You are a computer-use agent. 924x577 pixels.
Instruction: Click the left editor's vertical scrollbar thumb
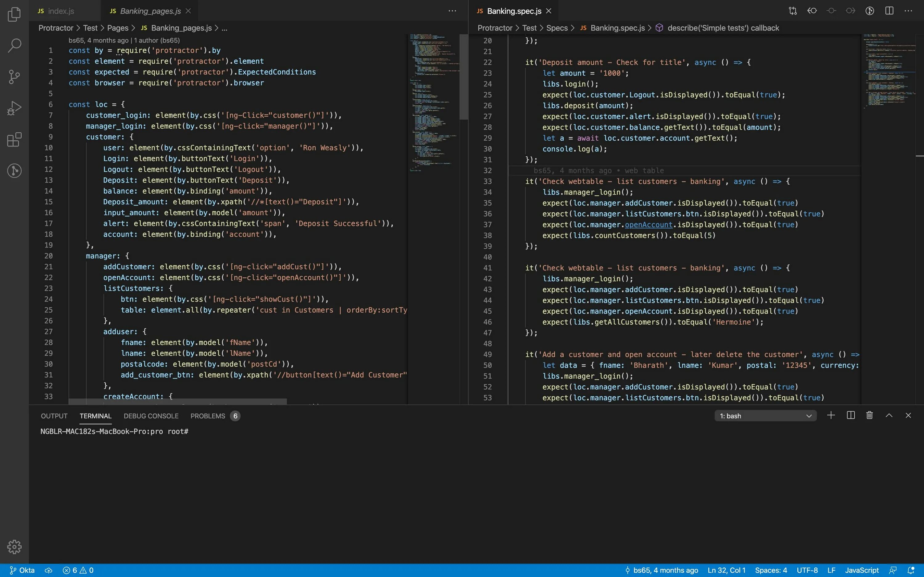pyautogui.click(x=464, y=76)
